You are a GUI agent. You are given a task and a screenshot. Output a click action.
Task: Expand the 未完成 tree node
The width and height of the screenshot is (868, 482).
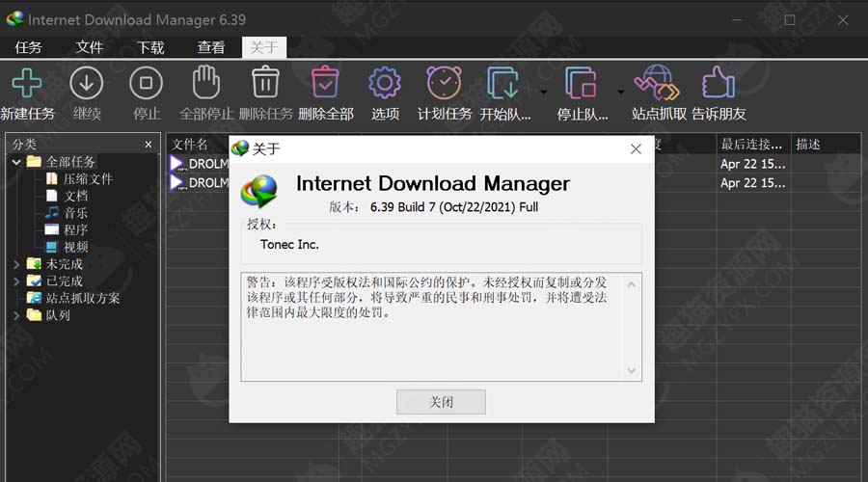tap(16, 264)
